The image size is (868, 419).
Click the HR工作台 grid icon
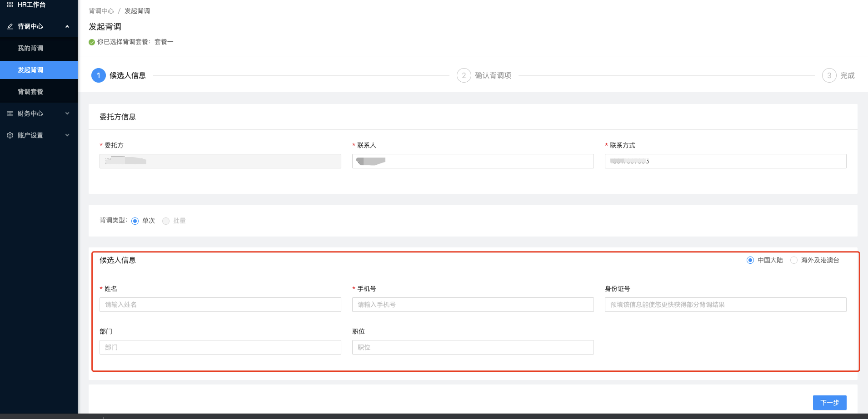(x=10, y=5)
